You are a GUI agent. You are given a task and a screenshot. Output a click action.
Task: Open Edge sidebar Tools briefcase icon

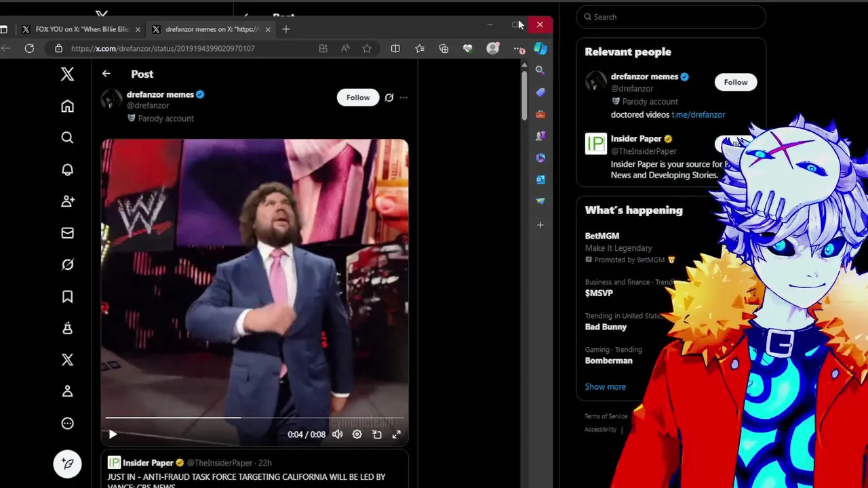(x=540, y=114)
